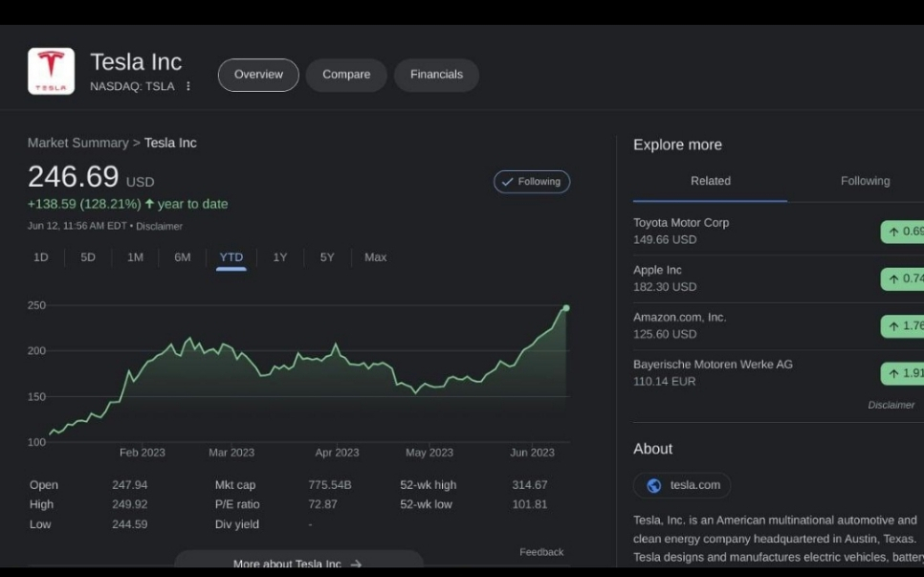Open the Disclaimer link below the price
The width and height of the screenshot is (924, 577).
[x=159, y=227]
